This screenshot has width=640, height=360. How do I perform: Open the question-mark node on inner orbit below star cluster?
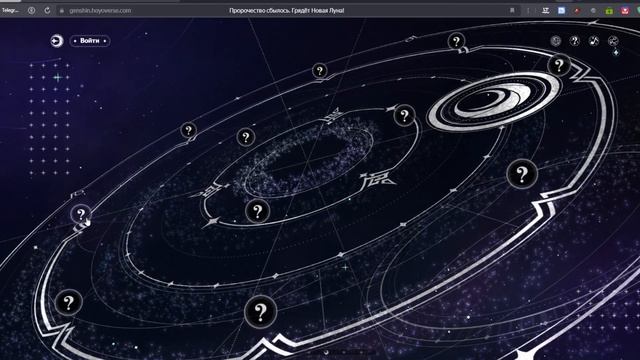(257, 211)
